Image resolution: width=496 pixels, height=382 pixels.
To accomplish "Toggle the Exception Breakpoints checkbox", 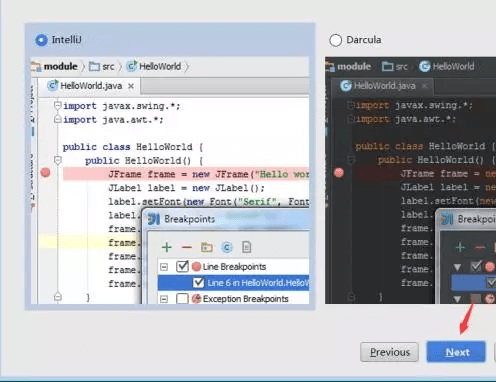I will point(182,298).
